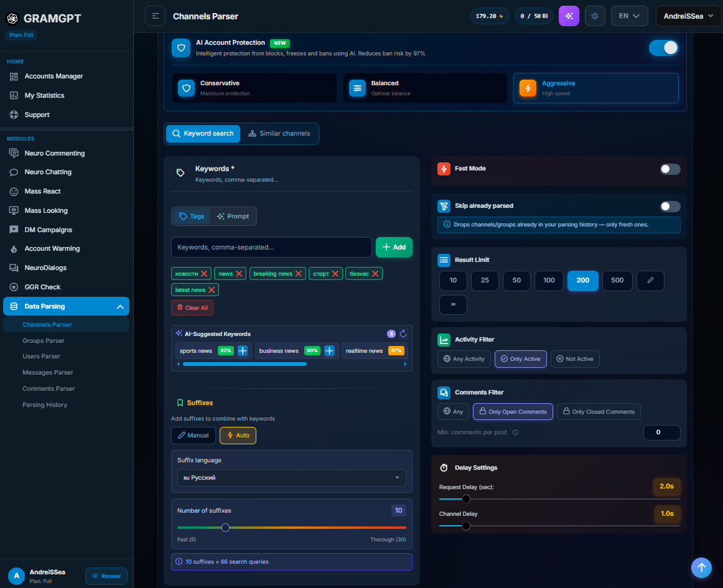The image size is (723, 588).
Task: Select infinite result limit
Action: 453,304
